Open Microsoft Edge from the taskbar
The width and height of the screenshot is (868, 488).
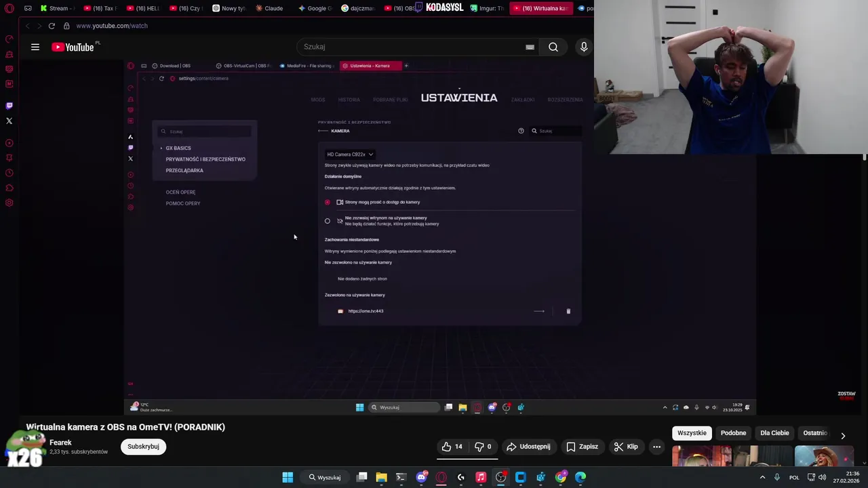pyautogui.click(x=580, y=477)
